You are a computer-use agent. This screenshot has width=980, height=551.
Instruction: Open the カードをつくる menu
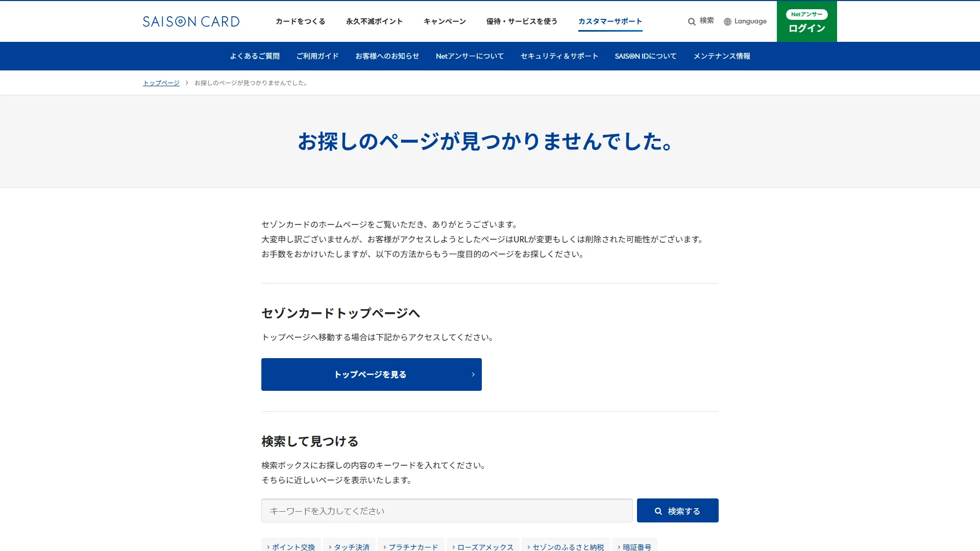point(300,21)
